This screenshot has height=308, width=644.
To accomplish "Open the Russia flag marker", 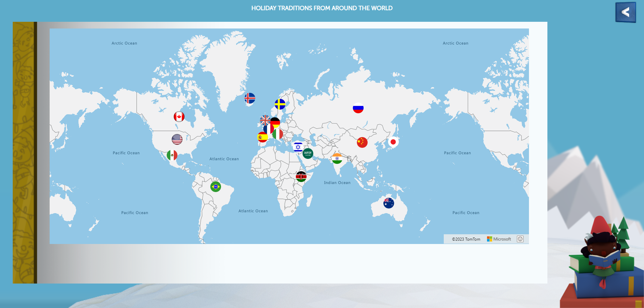I will tap(358, 108).
